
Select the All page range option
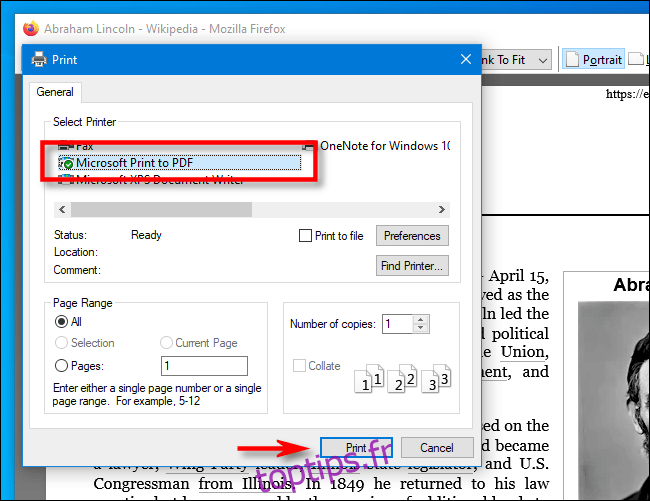point(62,322)
